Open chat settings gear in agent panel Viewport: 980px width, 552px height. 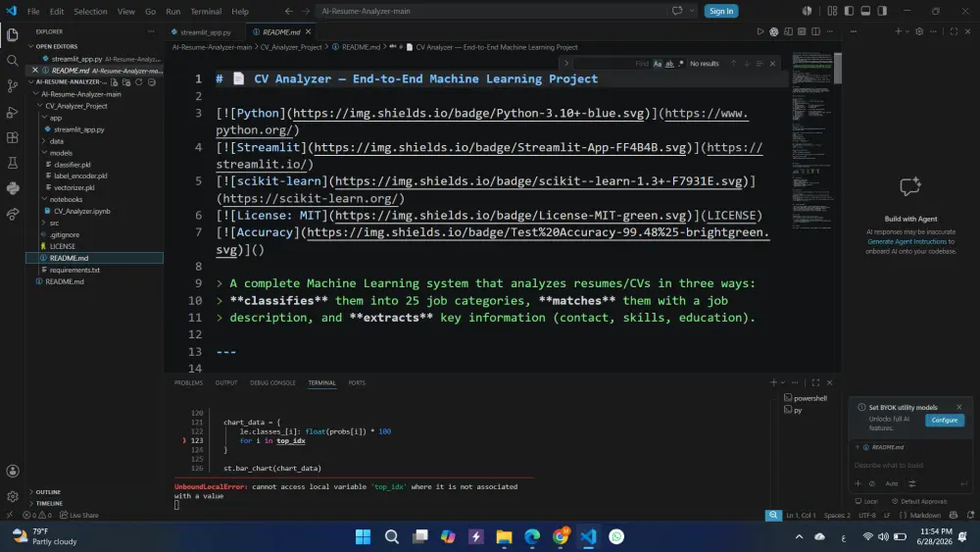point(919,31)
